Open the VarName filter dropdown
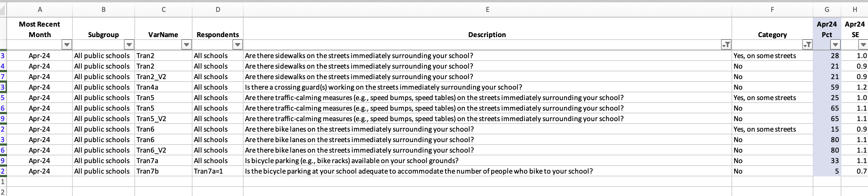This screenshot has width=868, height=196. (187, 45)
